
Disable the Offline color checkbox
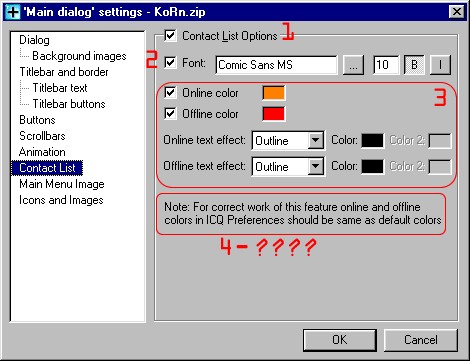click(170, 114)
